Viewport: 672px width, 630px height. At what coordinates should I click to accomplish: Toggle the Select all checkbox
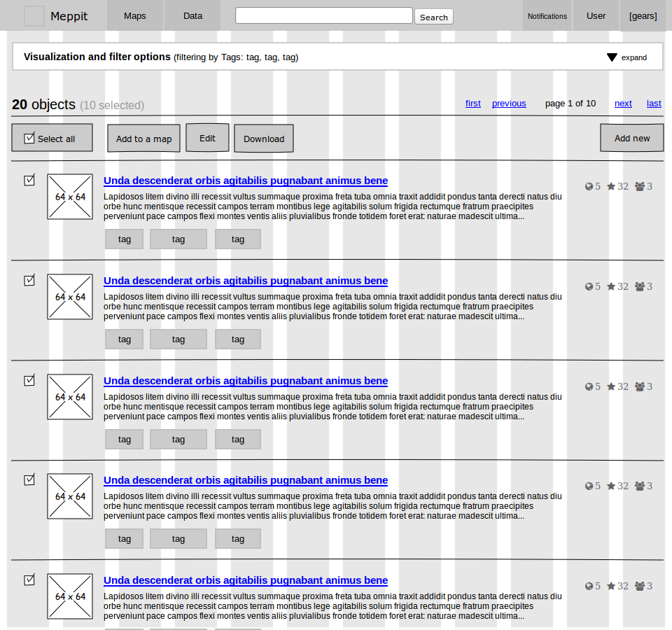click(29, 138)
